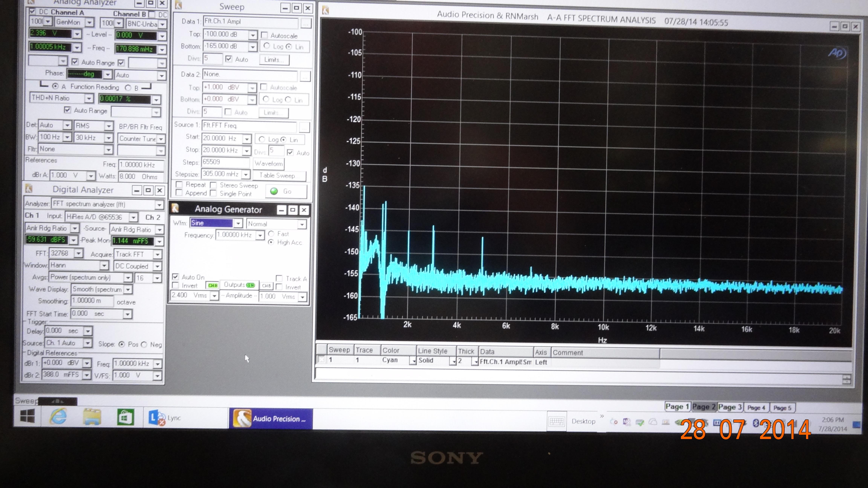Screen dimensions: 868x488
Task: Toggle the Outputs ON indicator
Action: tap(251, 285)
